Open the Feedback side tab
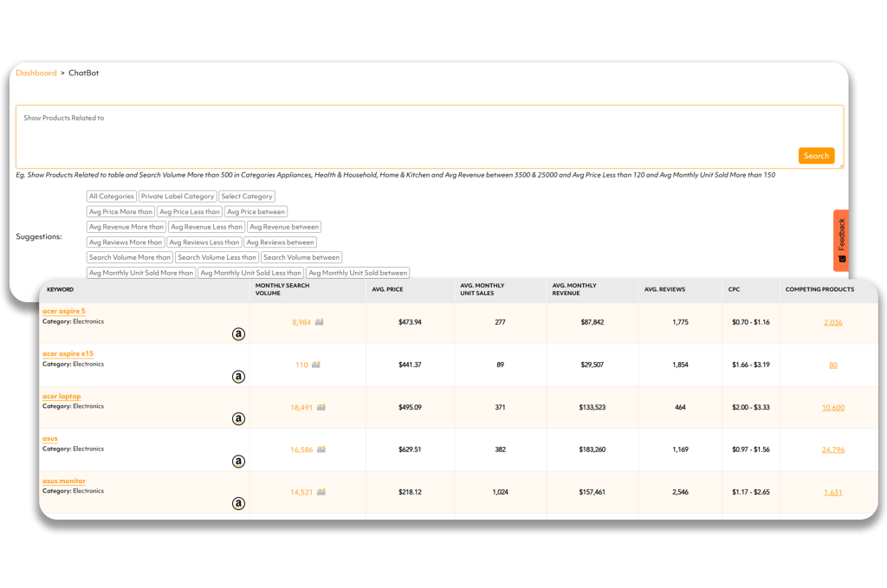Image resolution: width=887 pixels, height=588 pixels. [x=841, y=241]
